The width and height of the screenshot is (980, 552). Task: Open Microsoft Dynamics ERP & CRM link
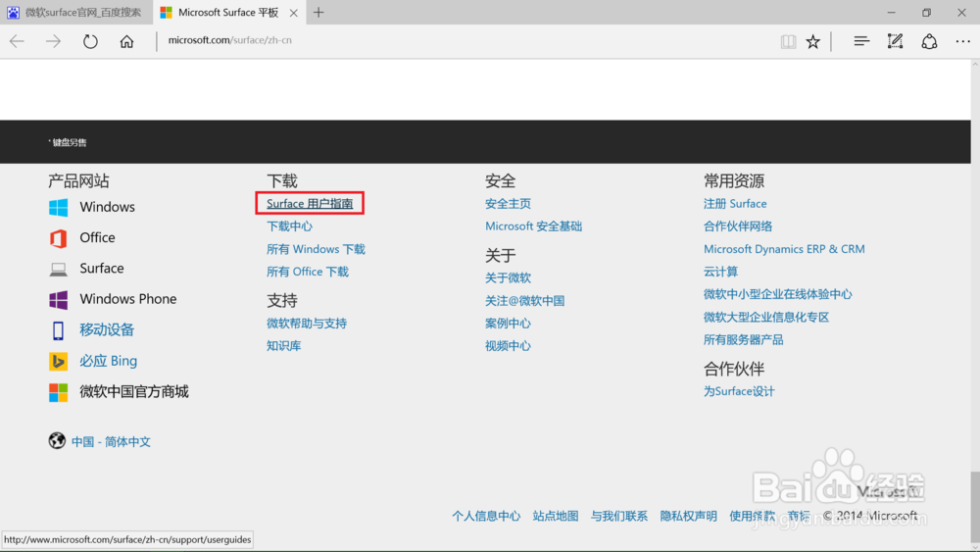[x=784, y=249]
